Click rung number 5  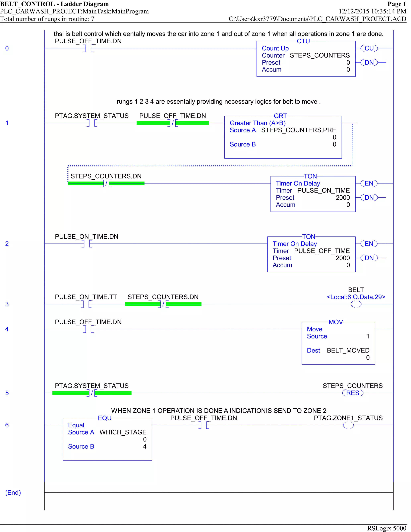tap(7, 393)
